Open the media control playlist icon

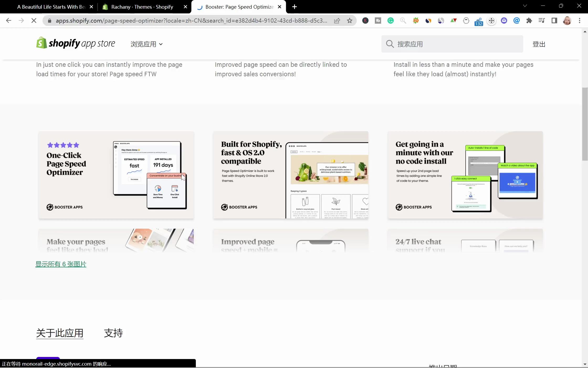click(x=542, y=21)
